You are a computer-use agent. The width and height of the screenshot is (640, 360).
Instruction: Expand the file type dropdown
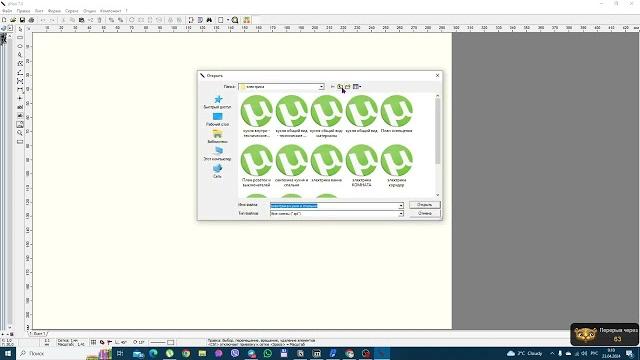[401, 213]
